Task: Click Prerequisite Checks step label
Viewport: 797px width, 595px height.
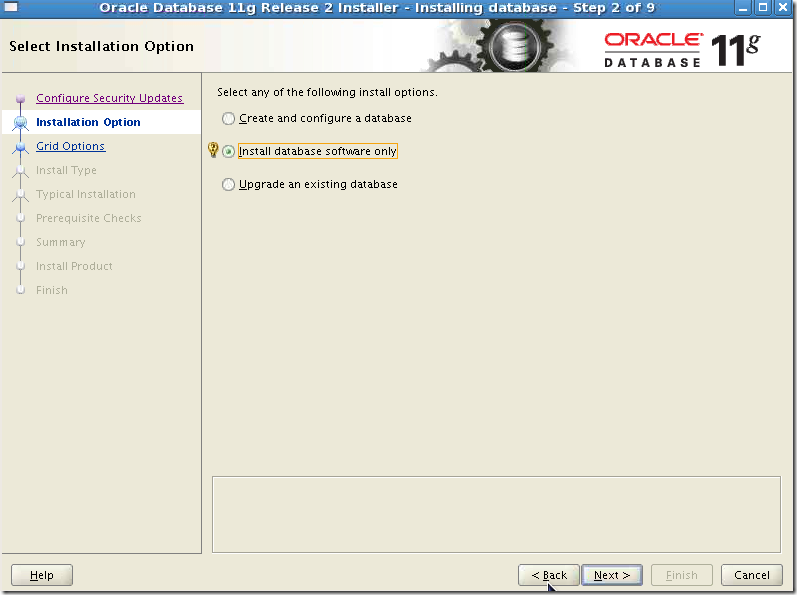Action: [x=88, y=218]
